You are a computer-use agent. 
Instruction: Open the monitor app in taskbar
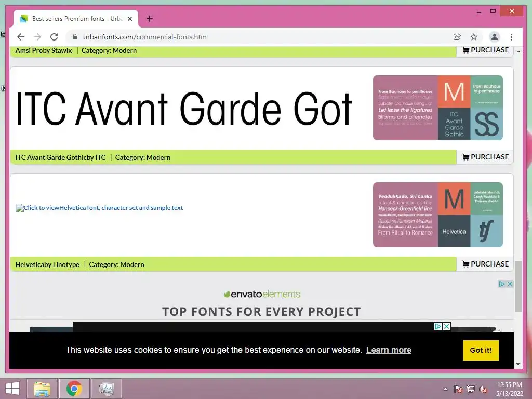coord(106,389)
